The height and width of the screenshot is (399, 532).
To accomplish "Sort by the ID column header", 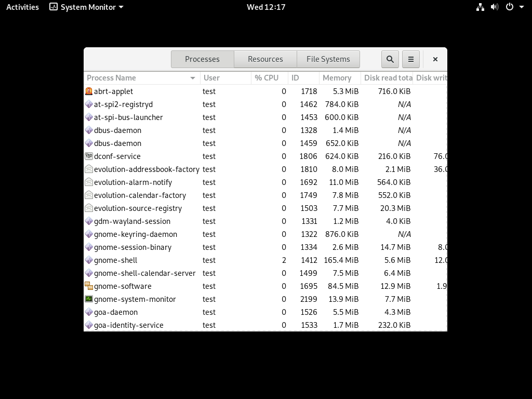I will pyautogui.click(x=303, y=78).
